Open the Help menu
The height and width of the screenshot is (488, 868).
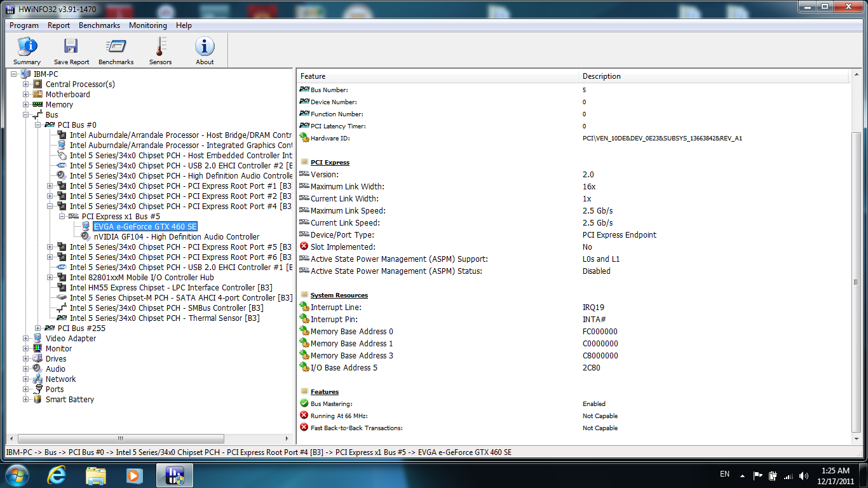184,25
